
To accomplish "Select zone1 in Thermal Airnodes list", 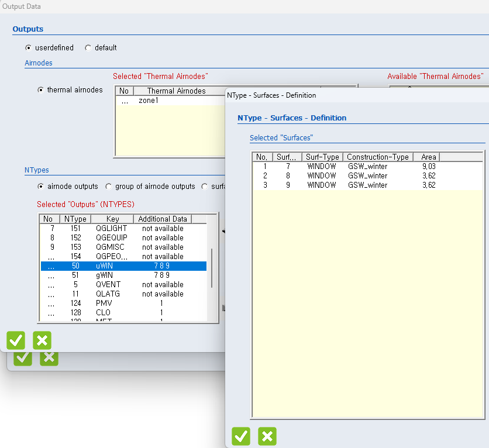I will point(149,101).
